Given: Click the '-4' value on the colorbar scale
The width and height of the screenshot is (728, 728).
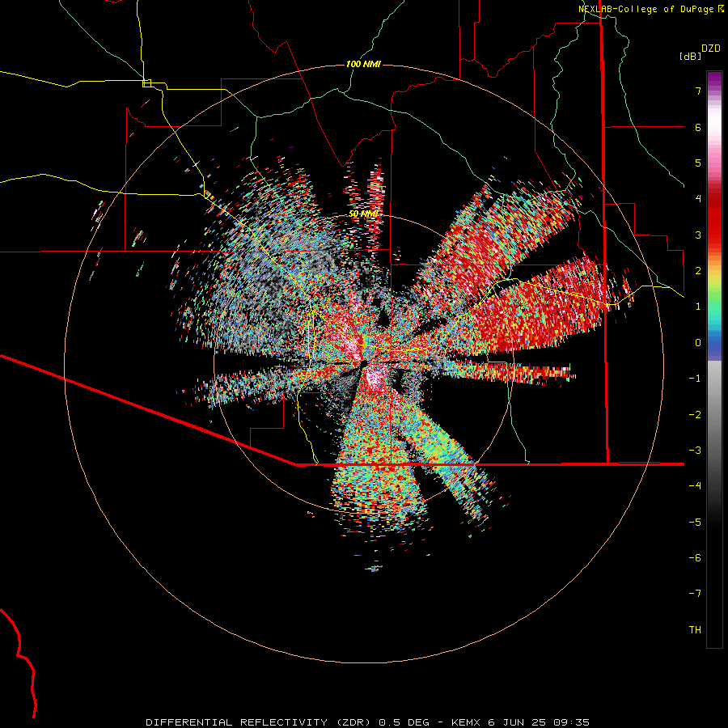Looking at the screenshot, I should pos(695,486).
